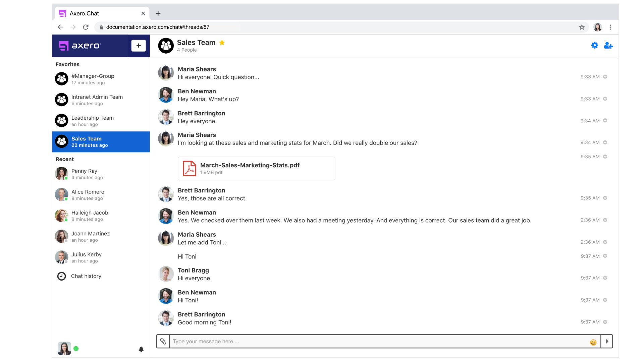This screenshot has height=362, width=644.
Task: Send message with the arrow button
Action: click(x=607, y=341)
